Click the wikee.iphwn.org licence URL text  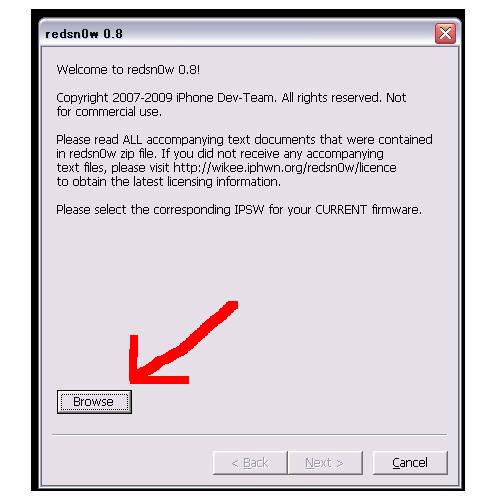285,167
